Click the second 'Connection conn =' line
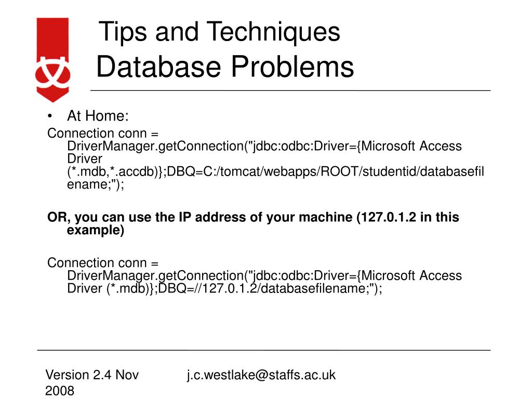The height and width of the screenshot is (399, 532). [103, 263]
